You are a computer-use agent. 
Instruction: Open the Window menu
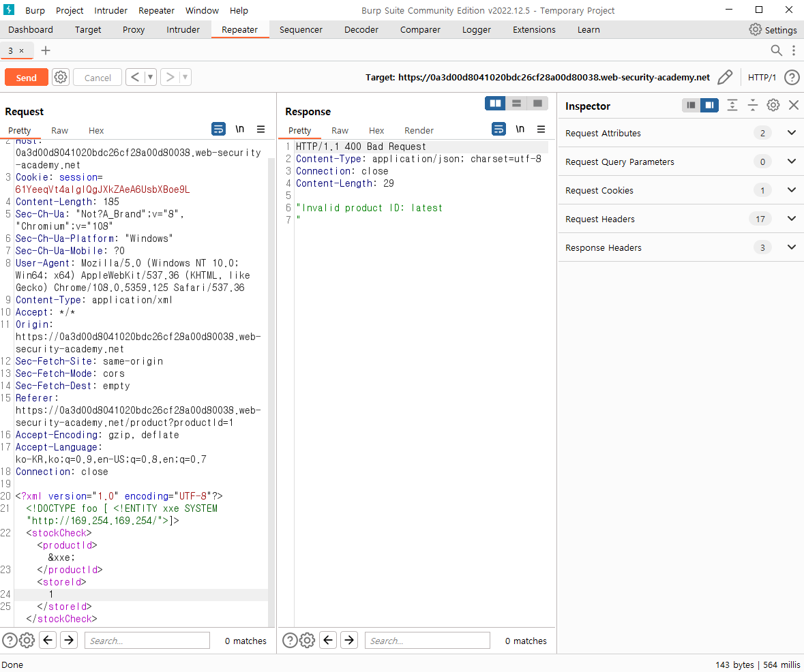pyautogui.click(x=202, y=10)
